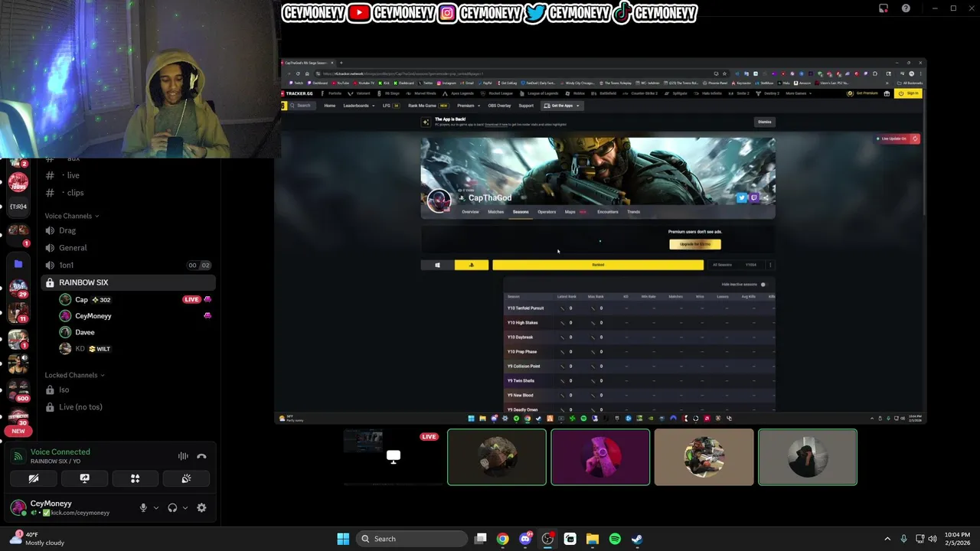Image resolution: width=980 pixels, height=551 pixels.
Task: Click the CapThaGod profile avatar
Action: [439, 201]
